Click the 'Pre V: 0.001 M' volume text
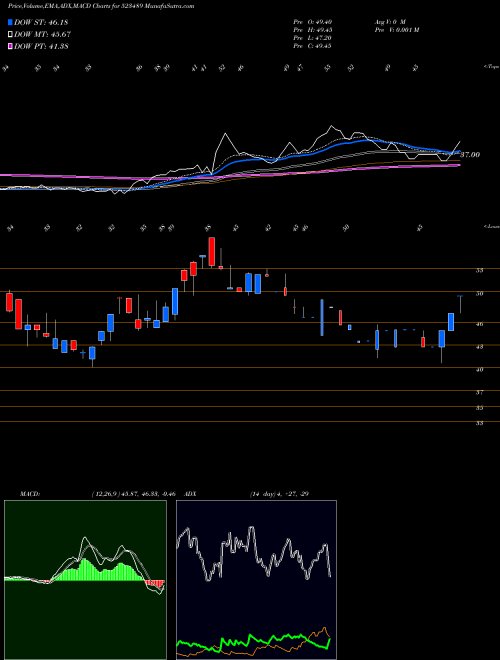The width and height of the screenshot is (500, 660). click(396, 30)
